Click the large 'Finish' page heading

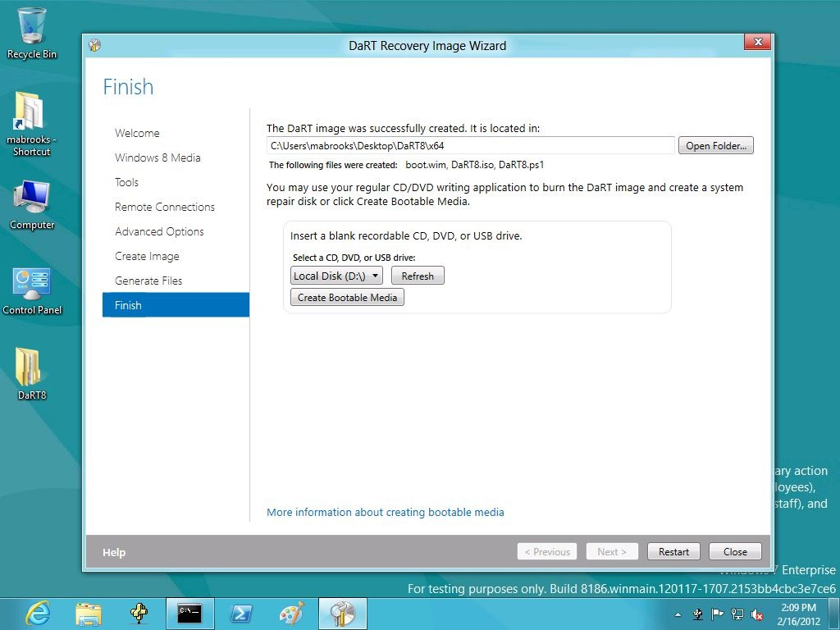[x=128, y=87]
